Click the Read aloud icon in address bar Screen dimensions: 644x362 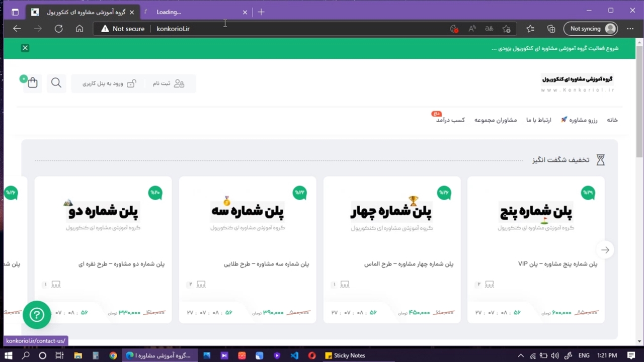(x=472, y=29)
